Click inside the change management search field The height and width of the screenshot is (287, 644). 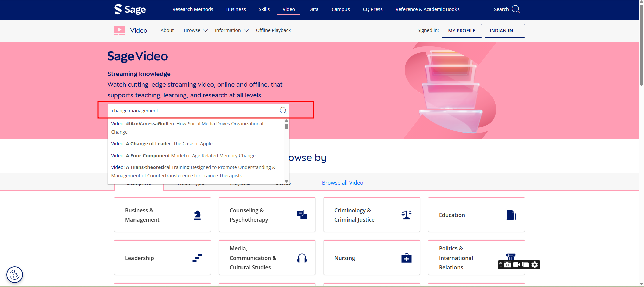coord(191,111)
